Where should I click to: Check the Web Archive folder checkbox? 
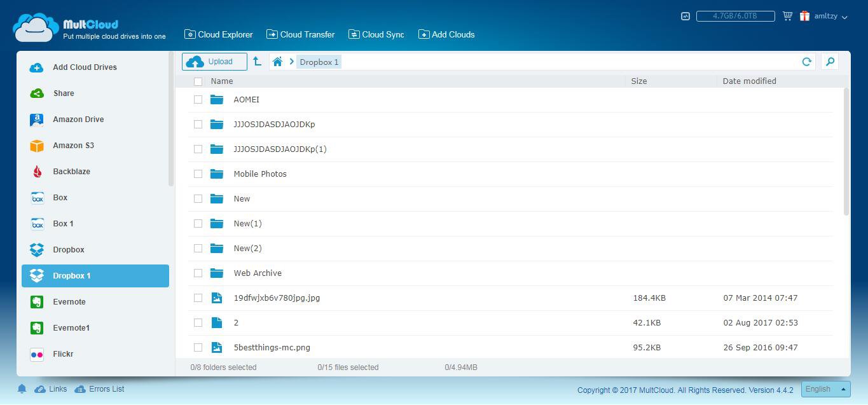click(198, 273)
